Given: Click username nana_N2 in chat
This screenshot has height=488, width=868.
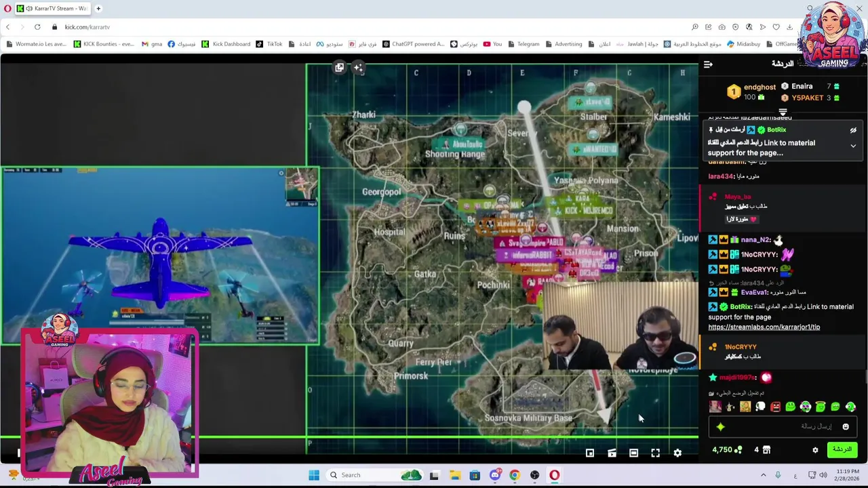Looking at the screenshot, I should pyautogui.click(x=755, y=239).
